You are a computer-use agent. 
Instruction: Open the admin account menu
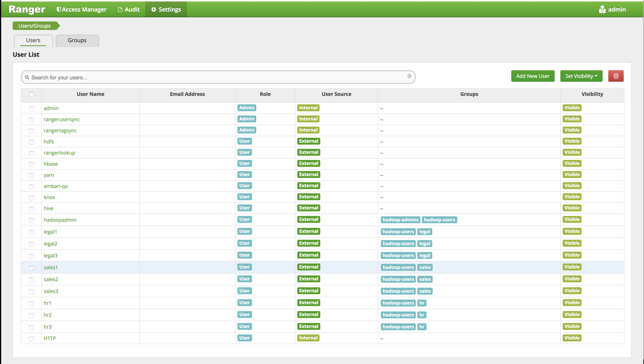[x=617, y=10]
